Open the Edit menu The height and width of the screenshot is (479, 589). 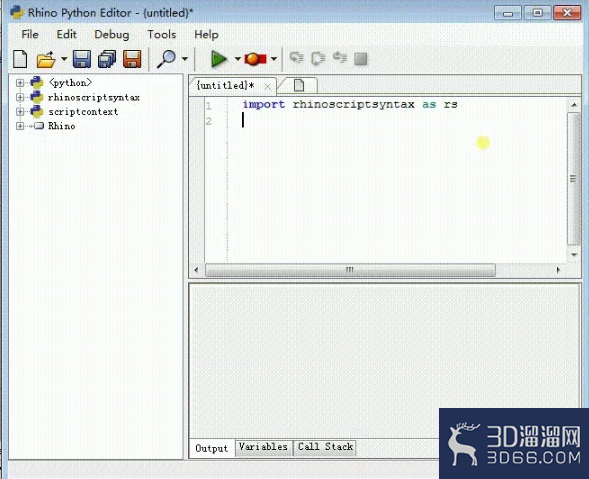tap(66, 34)
